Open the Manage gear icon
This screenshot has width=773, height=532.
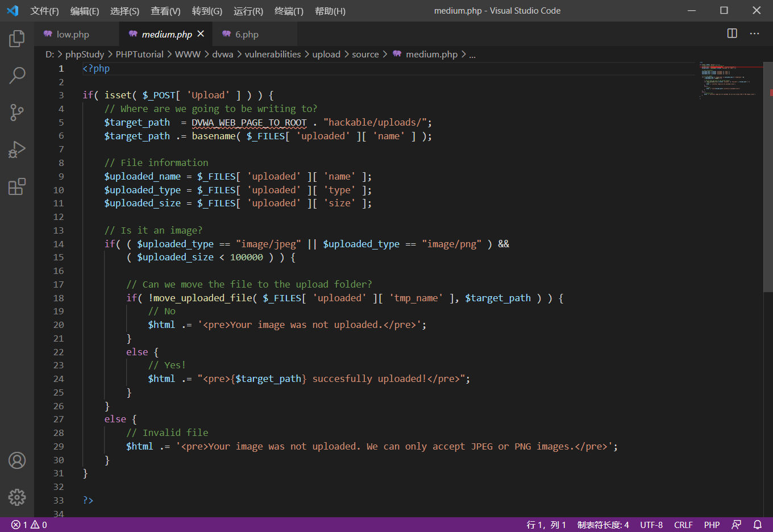[17, 497]
